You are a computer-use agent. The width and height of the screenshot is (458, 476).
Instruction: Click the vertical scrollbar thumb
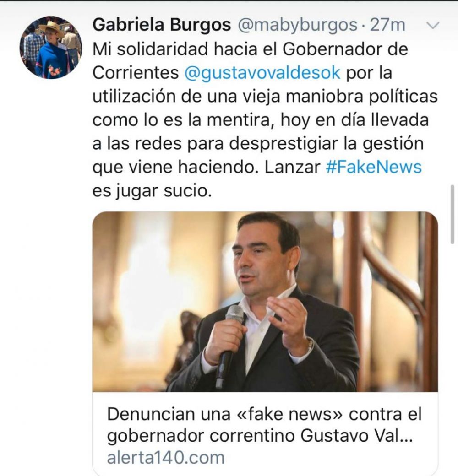coord(453,214)
